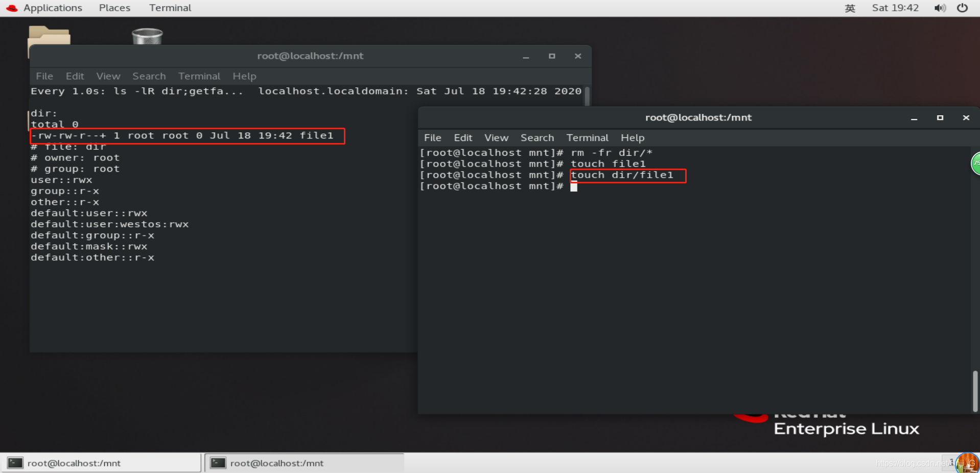980x473 pixels.
Task: Click the command 'touch dir/file1'
Action: click(x=622, y=175)
